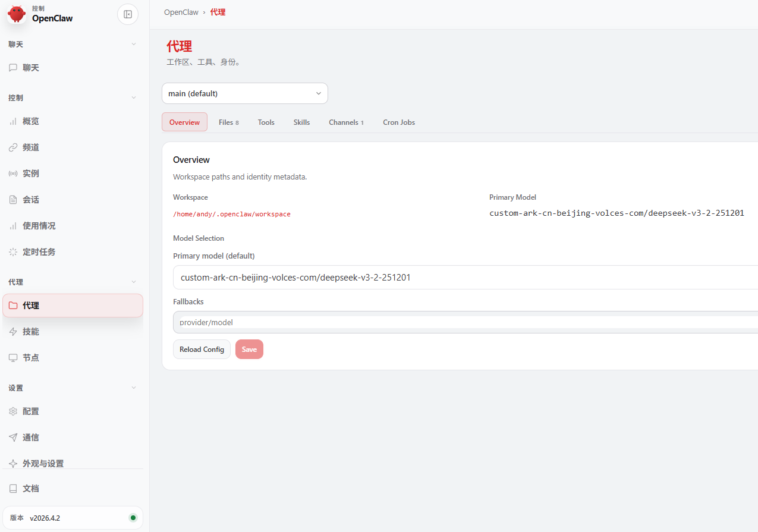Open 技能 lightning bolt icon
The height and width of the screenshot is (532, 758).
tap(13, 332)
